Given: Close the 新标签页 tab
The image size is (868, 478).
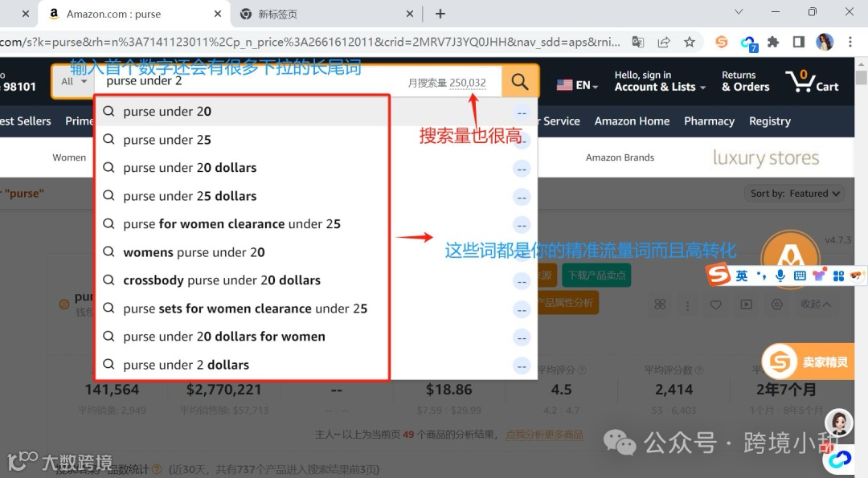Looking at the screenshot, I should pyautogui.click(x=410, y=14).
